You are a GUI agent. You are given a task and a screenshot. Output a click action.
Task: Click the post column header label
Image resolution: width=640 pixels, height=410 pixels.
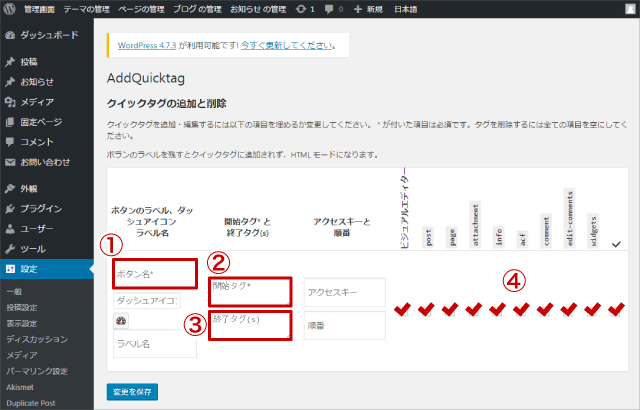click(428, 237)
